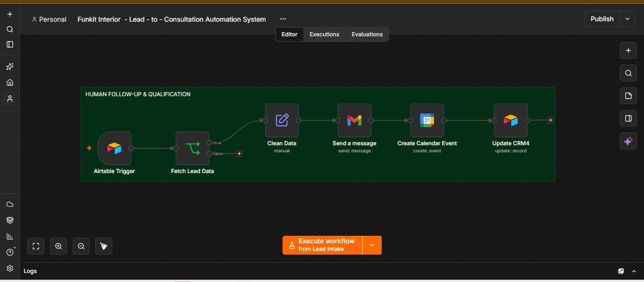Open settings gear in left sidebar
This screenshot has height=282, width=644.
tap(10, 268)
